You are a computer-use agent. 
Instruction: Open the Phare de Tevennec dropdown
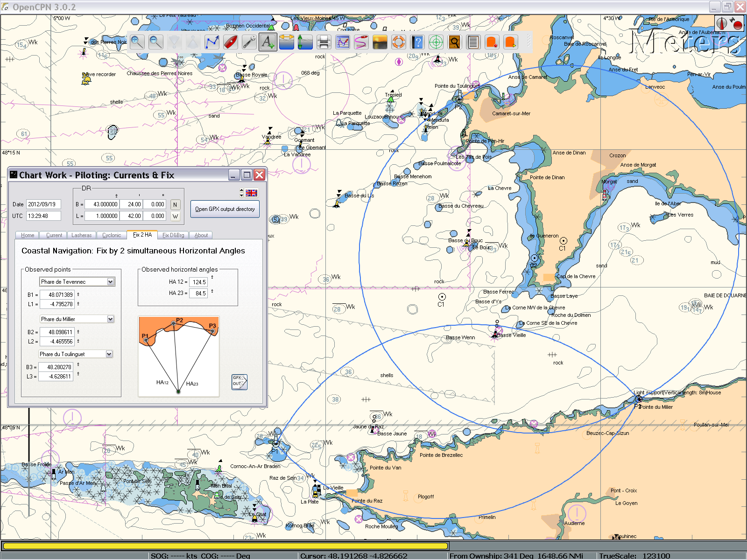pyautogui.click(x=111, y=282)
